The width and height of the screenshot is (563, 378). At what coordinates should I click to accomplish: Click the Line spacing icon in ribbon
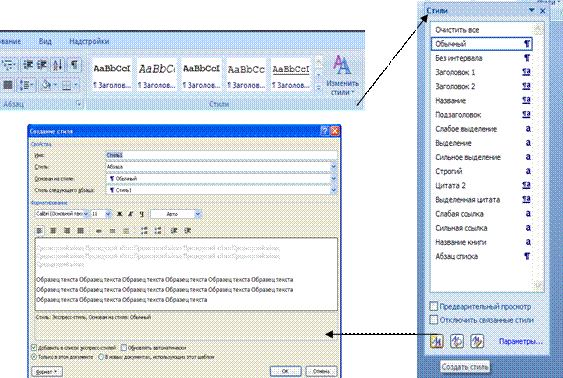point(26,85)
